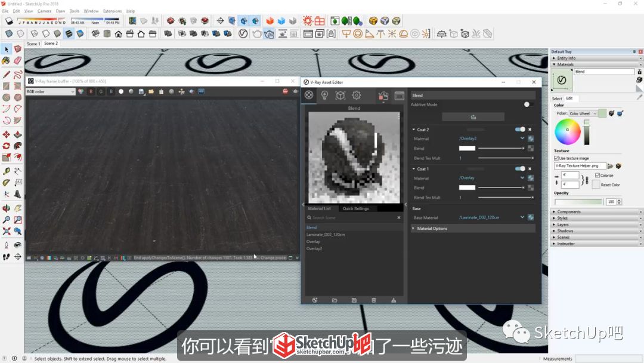
Task: Toggle texture aspect ratio lock
Action: tap(586, 180)
